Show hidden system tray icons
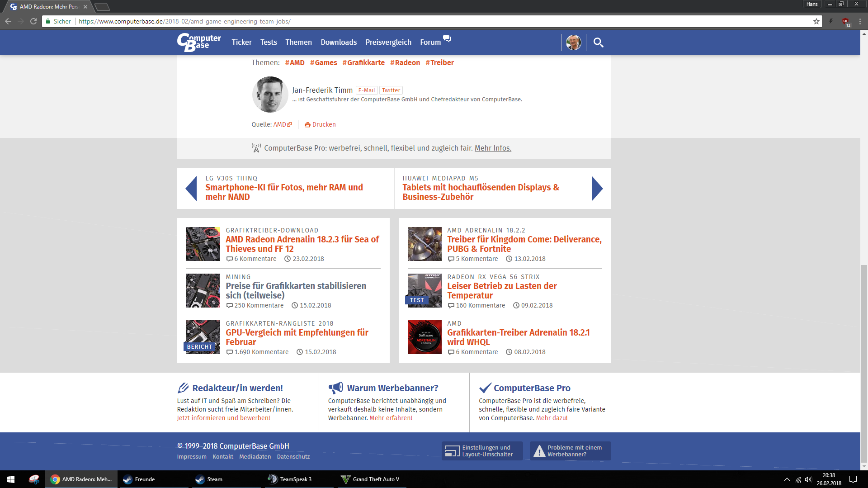Screen dimensions: 868x488 787,479
